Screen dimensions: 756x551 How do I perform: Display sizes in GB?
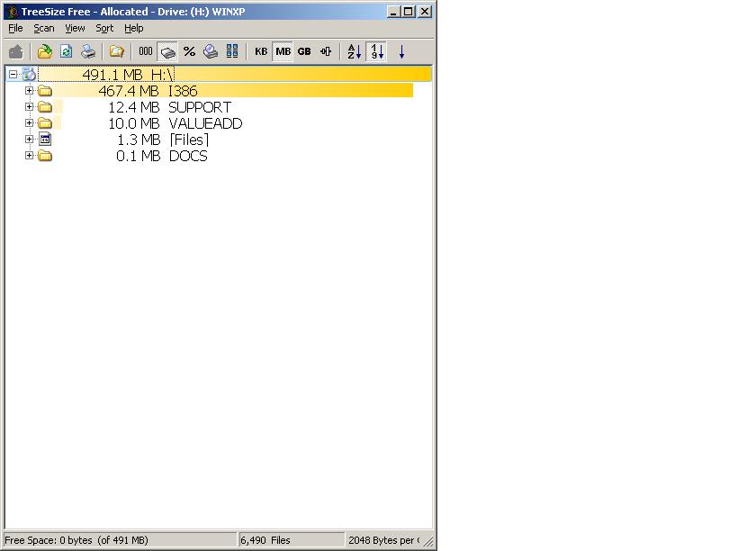pos(304,51)
